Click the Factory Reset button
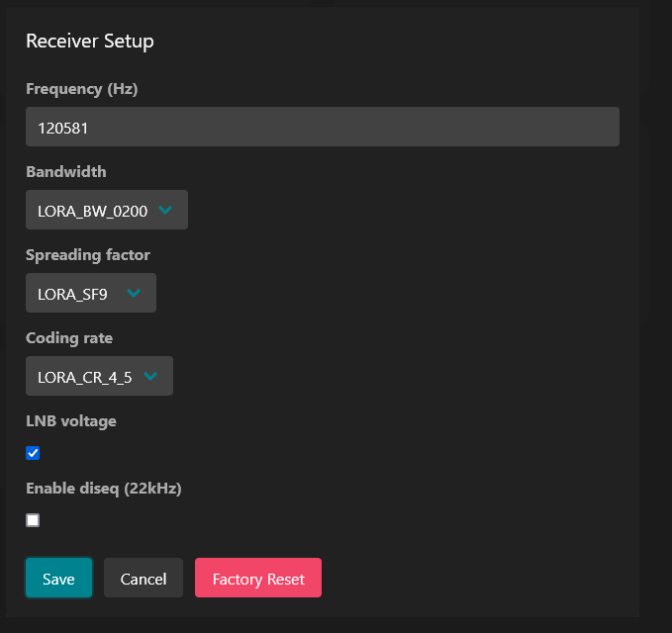The image size is (672, 633). coord(258,578)
